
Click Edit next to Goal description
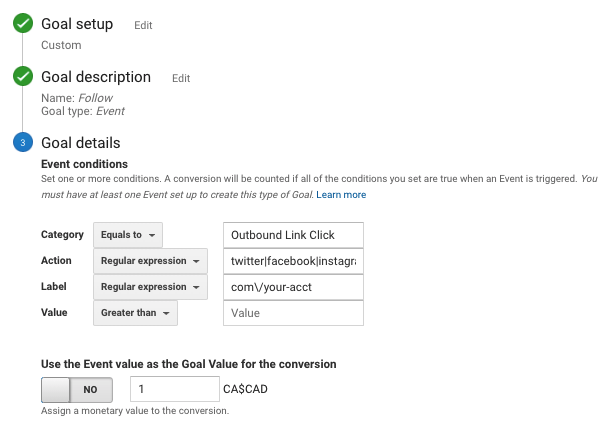click(x=181, y=78)
